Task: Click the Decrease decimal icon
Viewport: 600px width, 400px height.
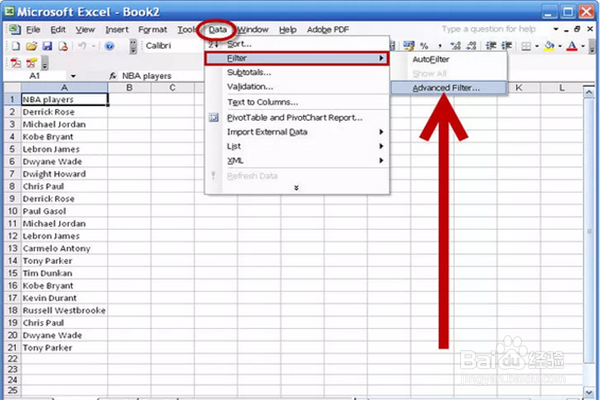Action: (x=471, y=46)
